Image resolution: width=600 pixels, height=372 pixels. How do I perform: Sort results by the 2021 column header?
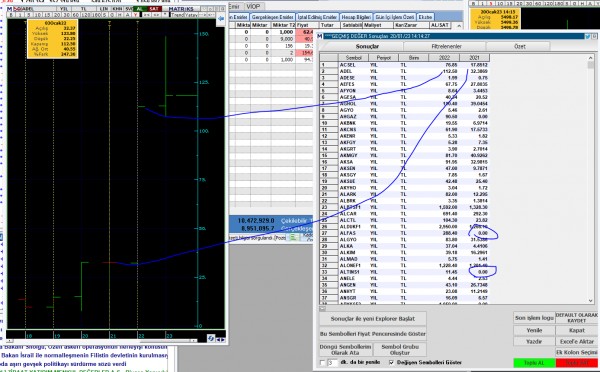474,58
